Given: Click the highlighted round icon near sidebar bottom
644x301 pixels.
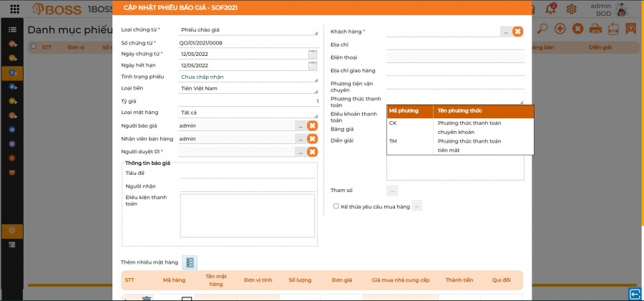Looking at the screenshot, I should pos(12,231).
